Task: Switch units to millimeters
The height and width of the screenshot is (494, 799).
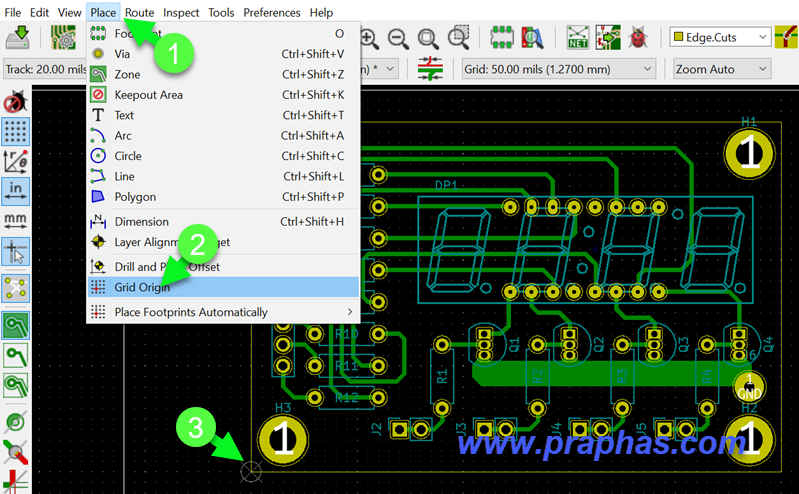Action: [x=16, y=221]
